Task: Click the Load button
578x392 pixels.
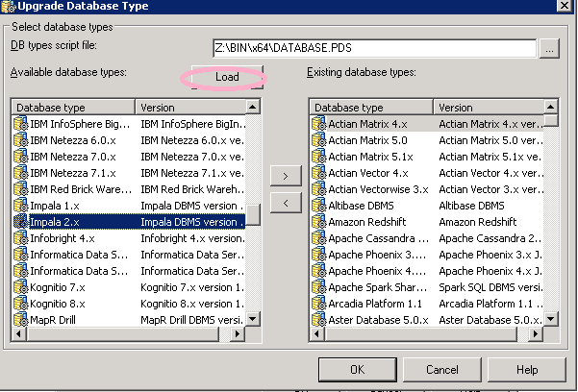Action: pos(227,77)
